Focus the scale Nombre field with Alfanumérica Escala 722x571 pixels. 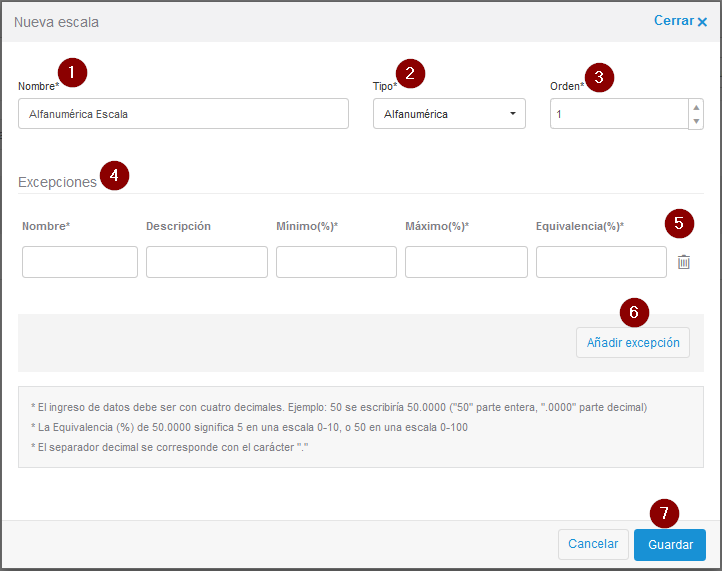183,114
